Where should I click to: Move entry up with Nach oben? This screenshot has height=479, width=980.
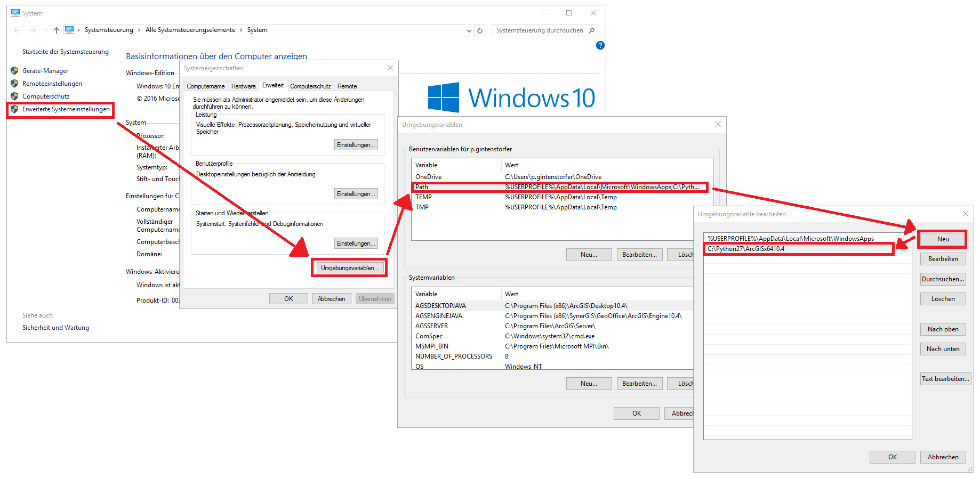(943, 329)
